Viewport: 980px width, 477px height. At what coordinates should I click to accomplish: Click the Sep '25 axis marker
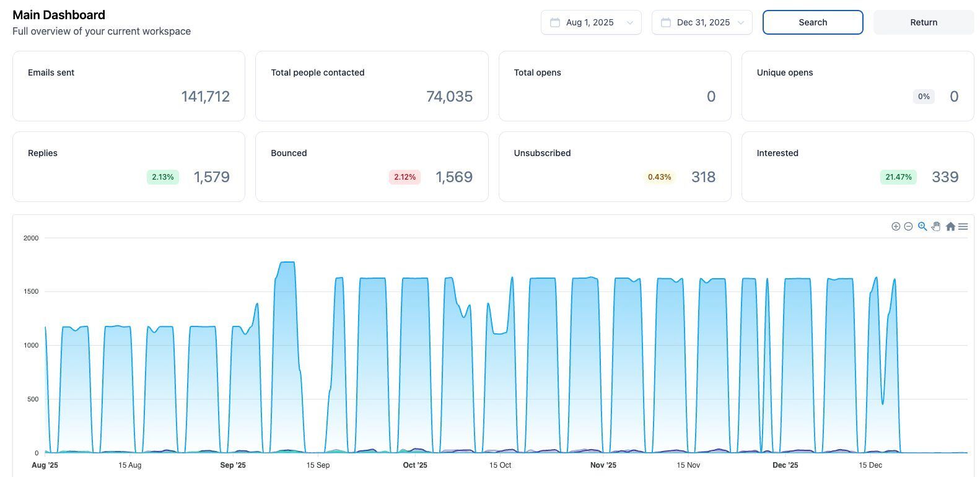pyautogui.click(x=233, y=465)
